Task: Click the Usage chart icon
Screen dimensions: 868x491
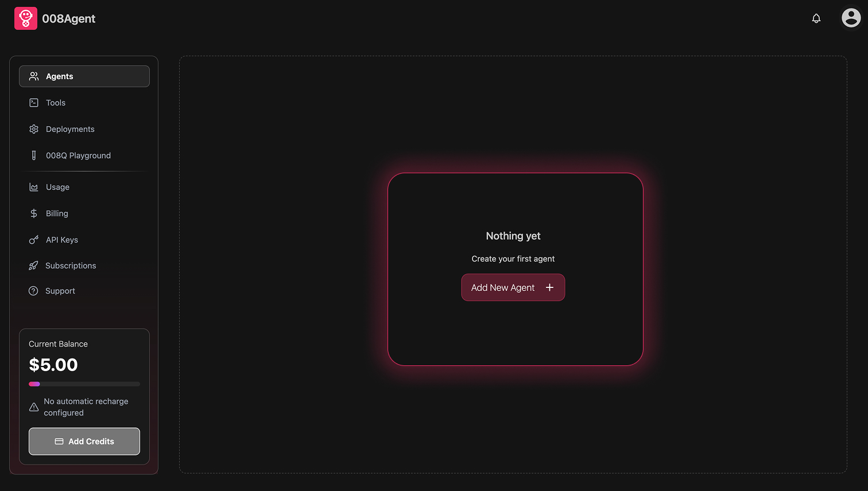Action: [34, 187]
